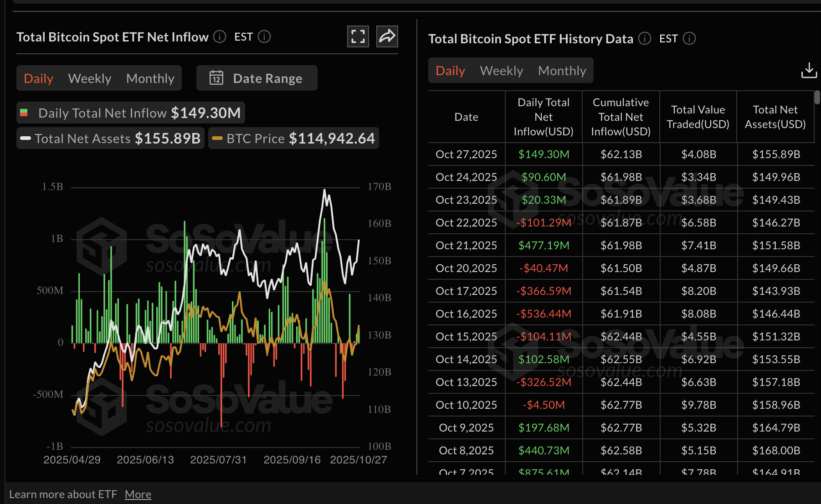The height and width of the screenshot is (504, 821).
Task: Select Daily tab in history table
Action: (450, 71)
